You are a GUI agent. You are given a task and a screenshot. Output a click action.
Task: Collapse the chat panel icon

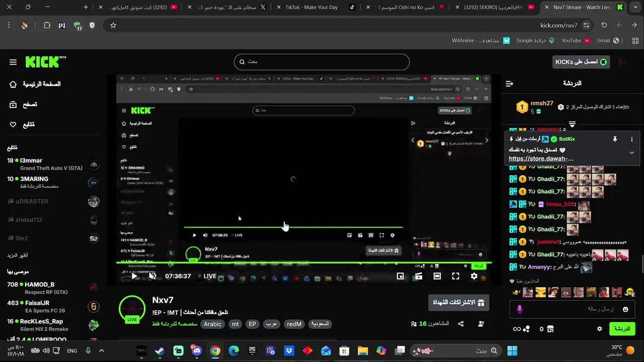click(x=510, y=83)
